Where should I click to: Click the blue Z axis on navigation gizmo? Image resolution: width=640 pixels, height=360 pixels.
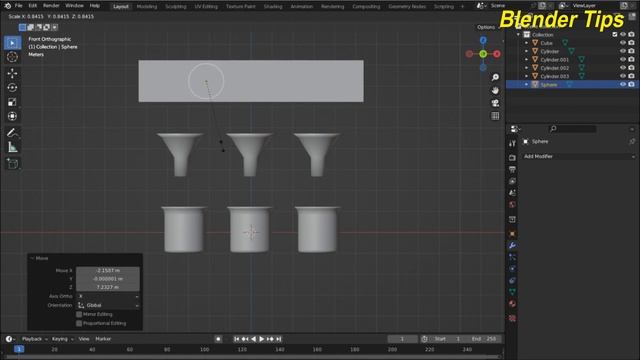(483, 40)
